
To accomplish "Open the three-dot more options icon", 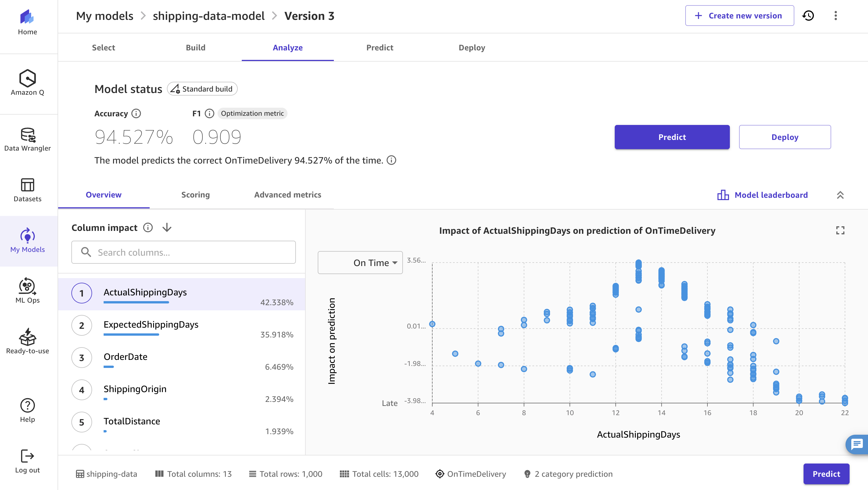I will [836, 16].
